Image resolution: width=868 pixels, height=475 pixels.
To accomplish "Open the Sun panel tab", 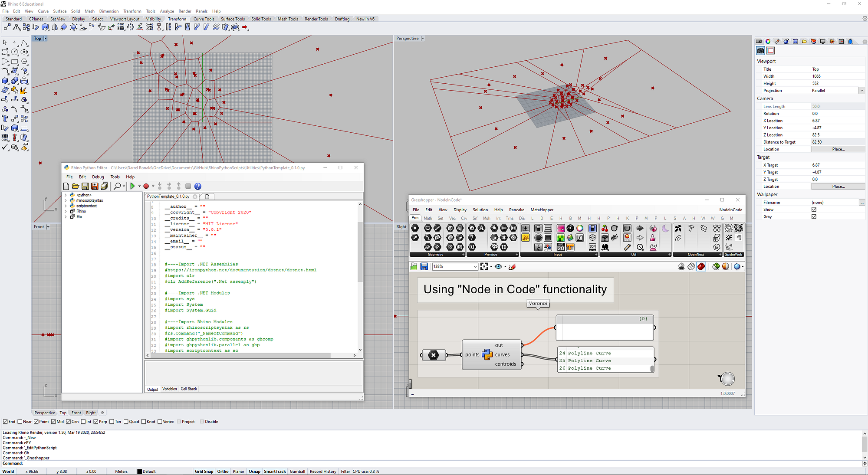I will pos(832,41).
